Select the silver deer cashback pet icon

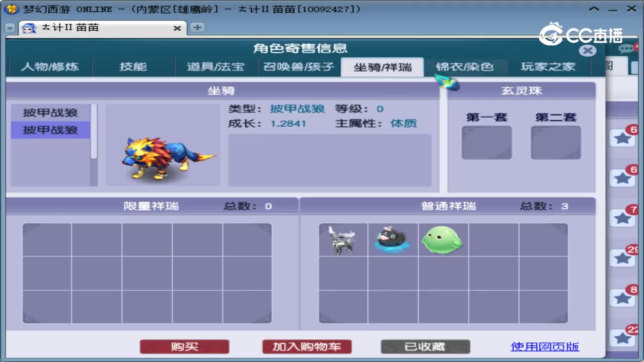(x=343, y=240)
